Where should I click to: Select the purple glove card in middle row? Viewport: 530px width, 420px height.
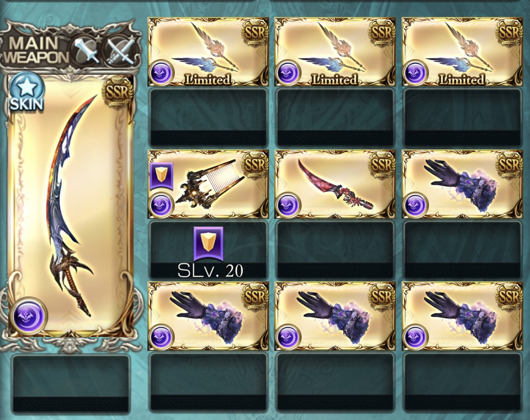[x=462, y=184]
